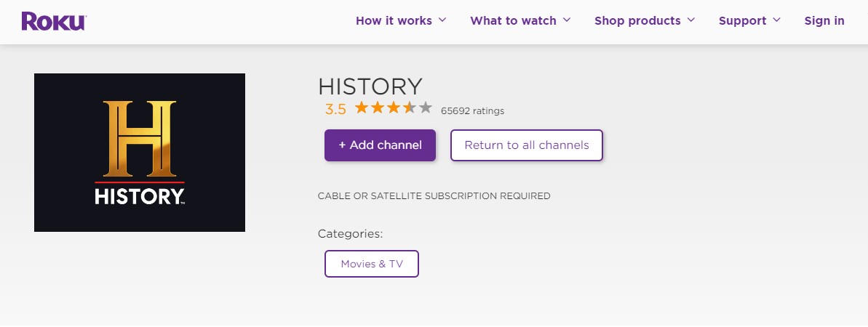Open the How it works menu

(394, 20)
